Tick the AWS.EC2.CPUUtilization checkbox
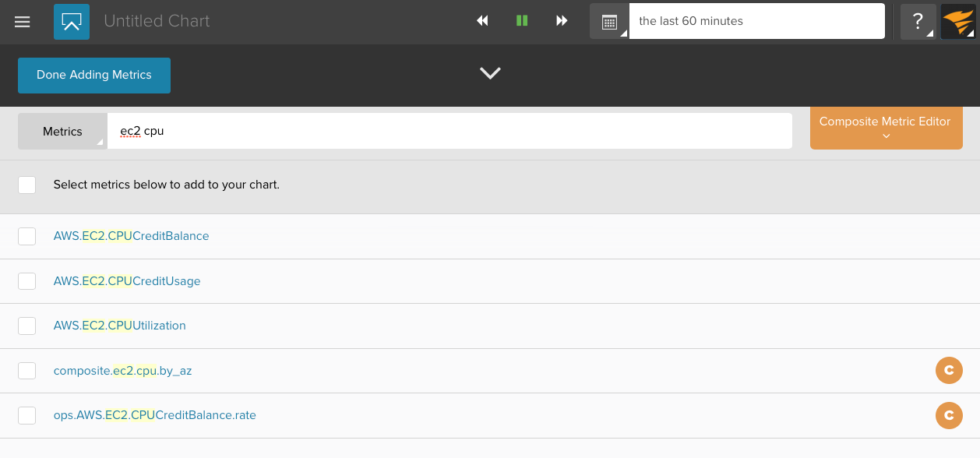Viewport: 980px width, 458px height. tap(27, 326)
